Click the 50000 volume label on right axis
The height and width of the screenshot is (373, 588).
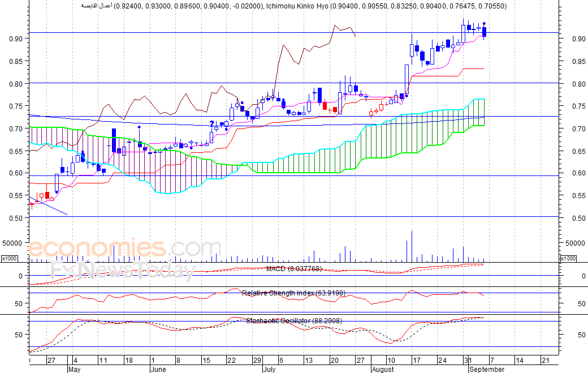click(x=575, y=243)
